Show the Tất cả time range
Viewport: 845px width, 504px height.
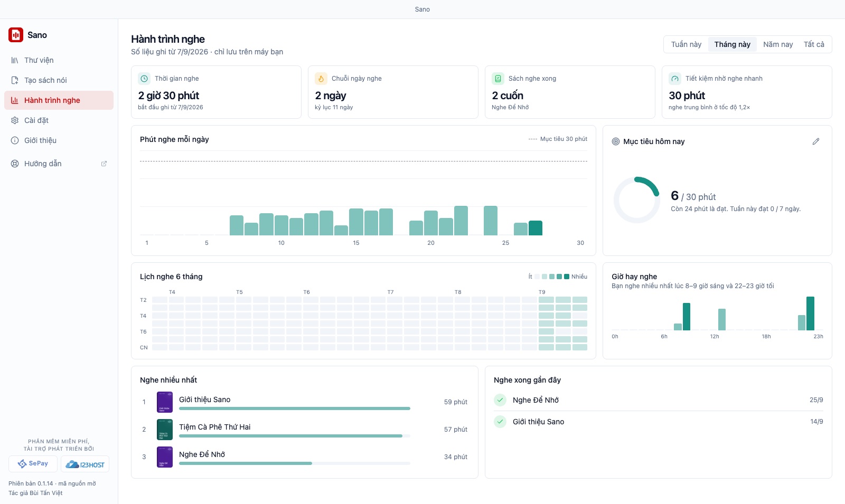point(814,44)
